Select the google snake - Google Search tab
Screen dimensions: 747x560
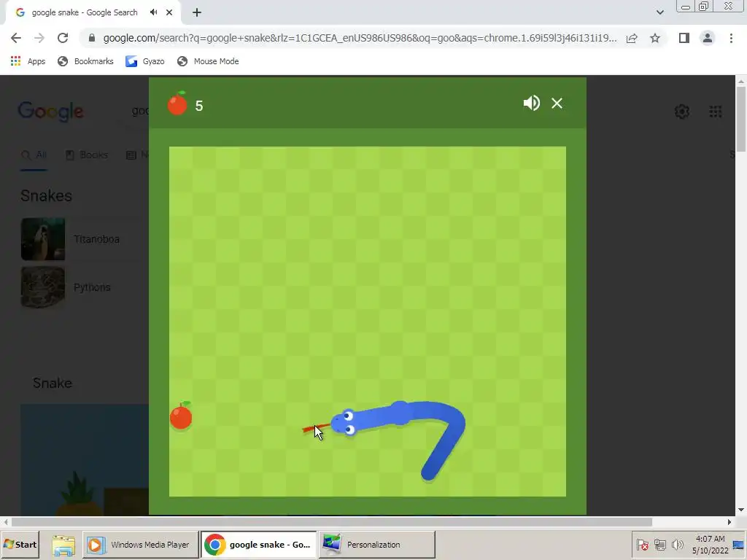[93, 12]
